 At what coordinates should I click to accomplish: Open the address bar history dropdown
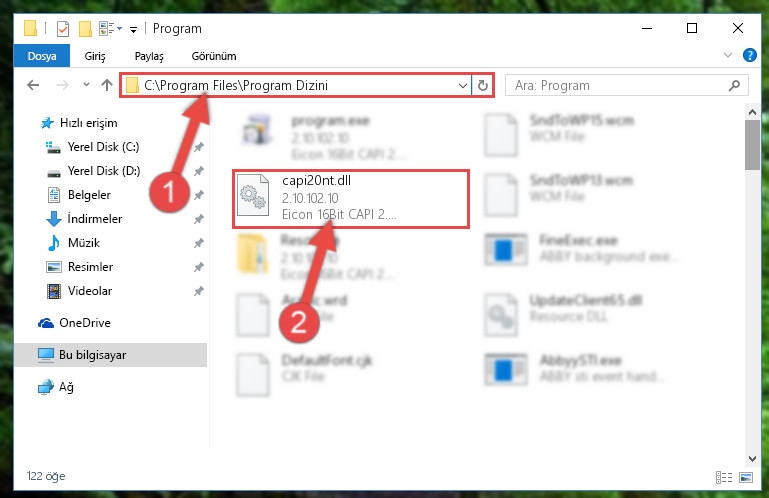pyautogui.click(x=462, y=85)
